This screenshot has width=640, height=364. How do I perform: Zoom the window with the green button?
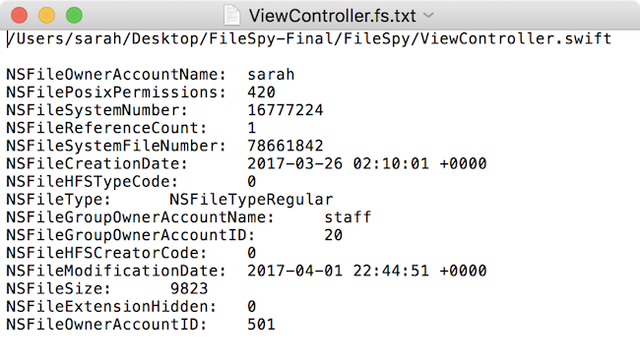coord(74,16)
